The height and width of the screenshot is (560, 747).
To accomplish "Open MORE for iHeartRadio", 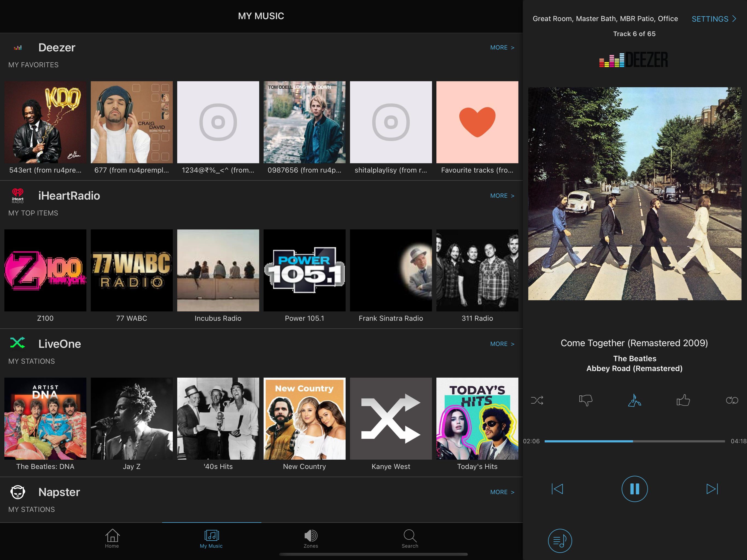I will (502, 196).
